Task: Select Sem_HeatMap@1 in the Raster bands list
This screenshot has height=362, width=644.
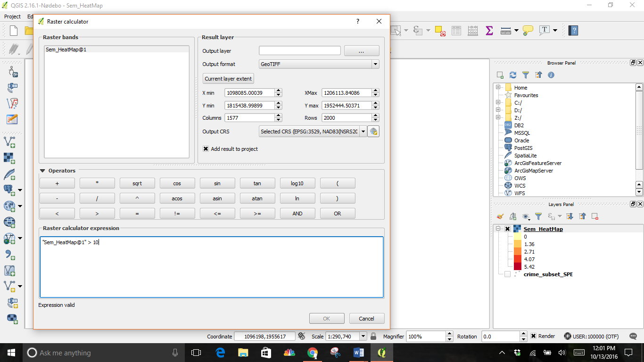Action: 66,49
